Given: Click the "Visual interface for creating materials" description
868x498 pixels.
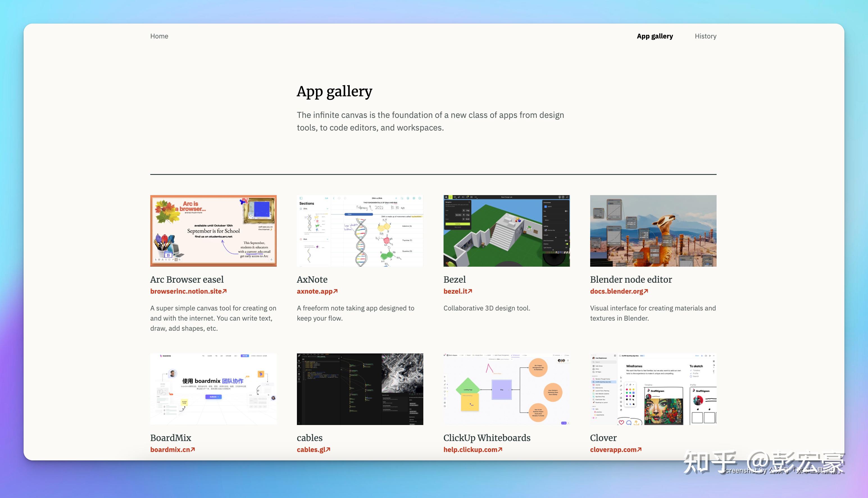Looking at the screenshot, I should [x=653, y=313].
